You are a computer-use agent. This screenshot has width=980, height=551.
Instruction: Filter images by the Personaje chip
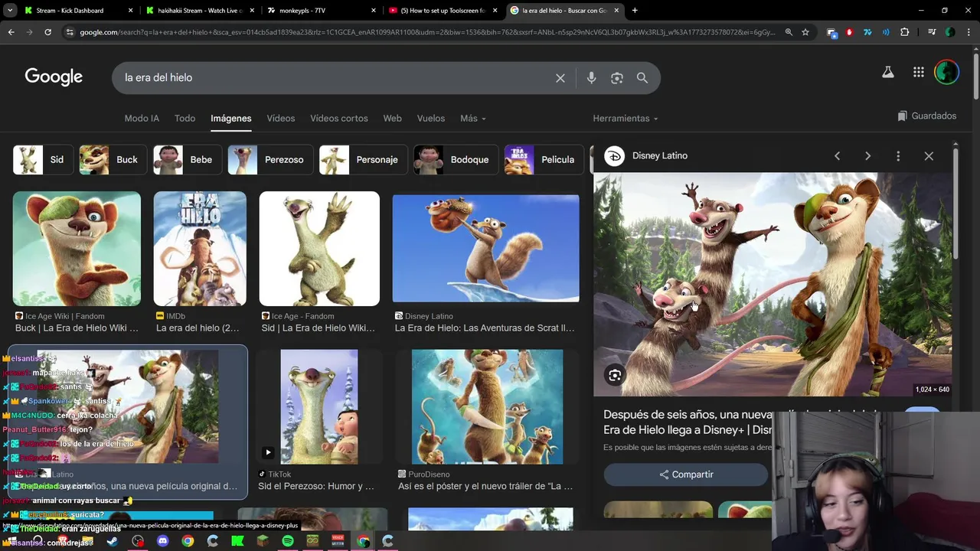363,160
